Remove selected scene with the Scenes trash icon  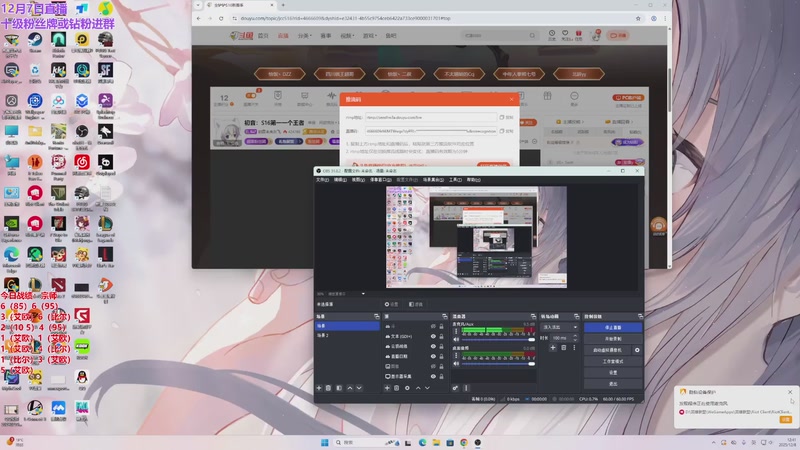tap(329, 388)
